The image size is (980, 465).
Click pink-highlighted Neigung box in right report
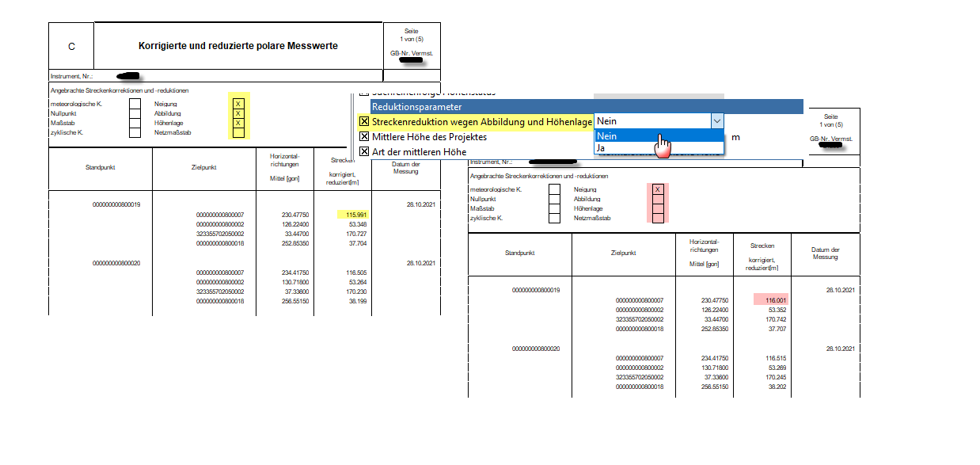(658, 189)
